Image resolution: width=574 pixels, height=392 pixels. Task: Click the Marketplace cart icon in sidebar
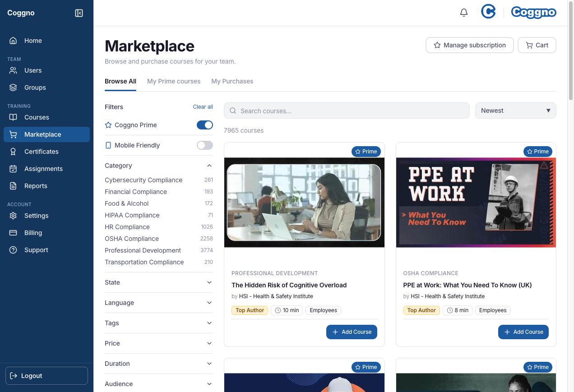[13, 134]
